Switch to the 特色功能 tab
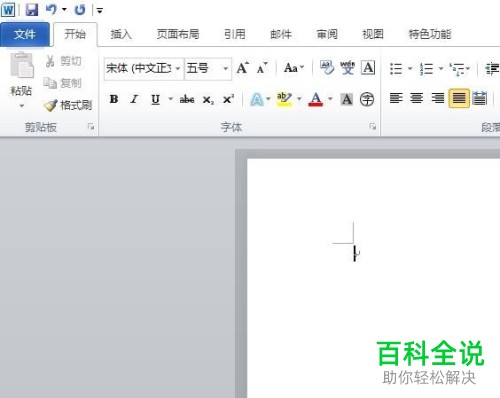500x398 pixels. click(x=430, y=34)
